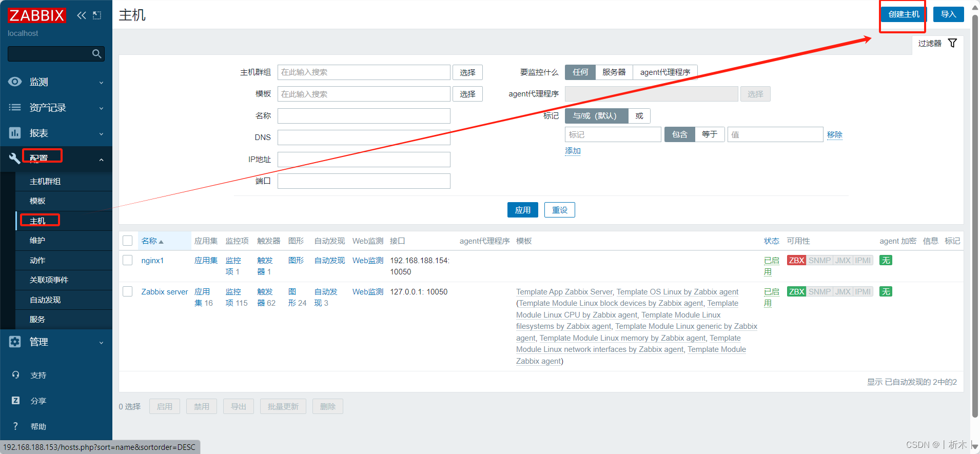The image size is (980, 454).
Task: Open 主机 submenu item
Action: click(x=64, y=221)
